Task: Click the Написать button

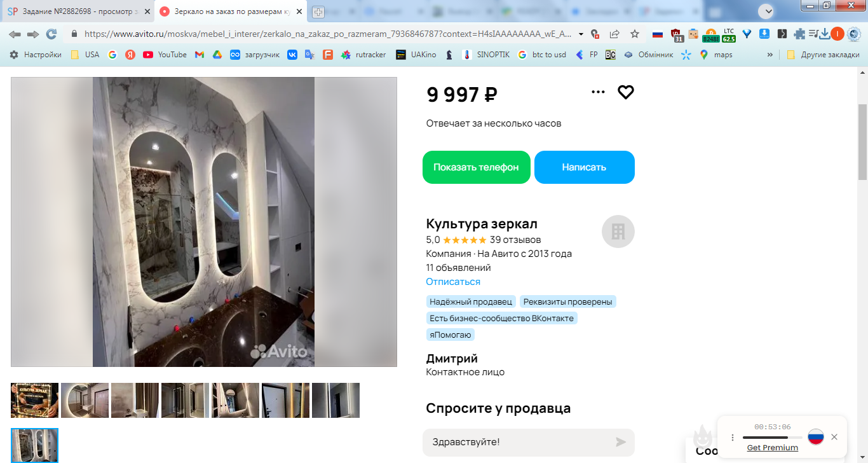Action: point(585,167)
